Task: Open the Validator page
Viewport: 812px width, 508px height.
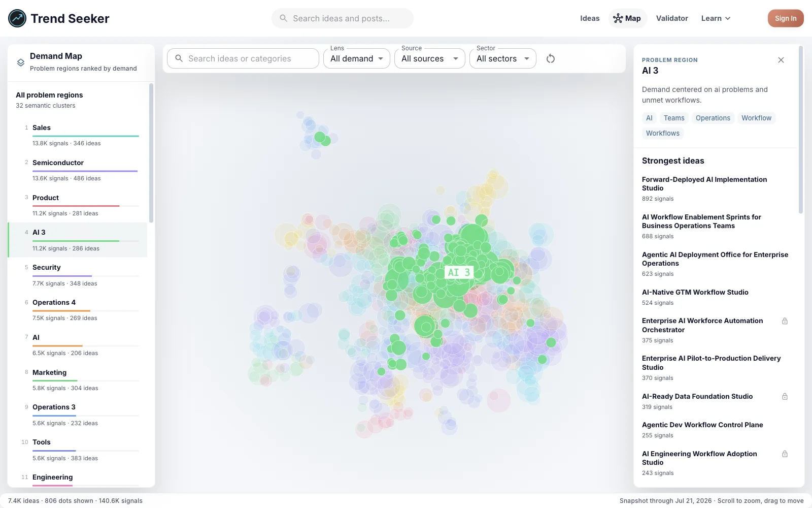Action: coord(672,18)
